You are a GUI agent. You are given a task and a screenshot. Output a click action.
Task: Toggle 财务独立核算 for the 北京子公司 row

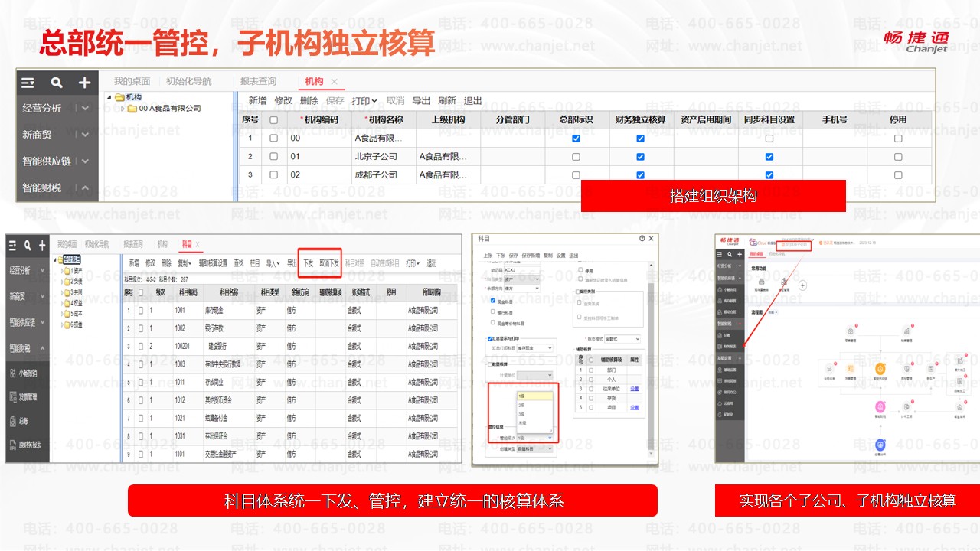641,157
